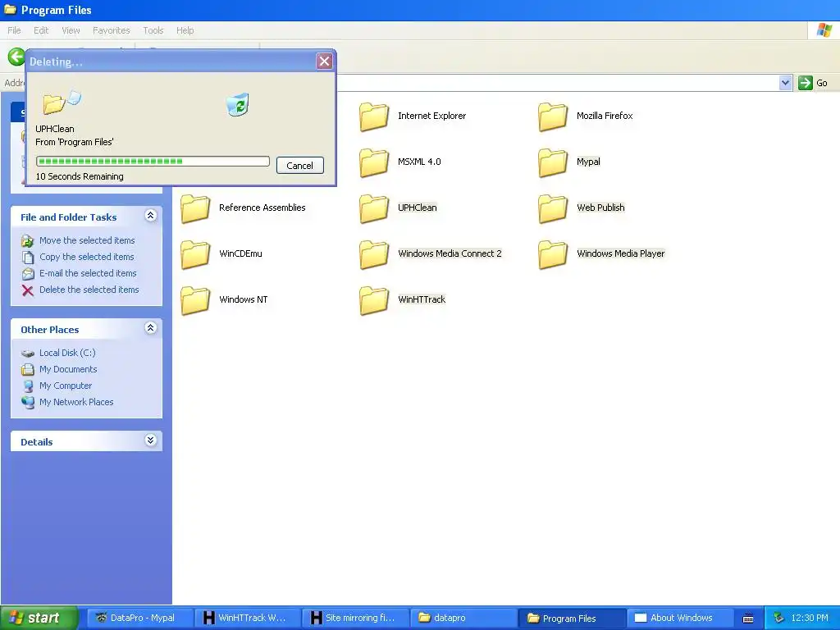
Task: Click the Recycle Bin icon in Deleting dialog
Action: coord(238,104)
